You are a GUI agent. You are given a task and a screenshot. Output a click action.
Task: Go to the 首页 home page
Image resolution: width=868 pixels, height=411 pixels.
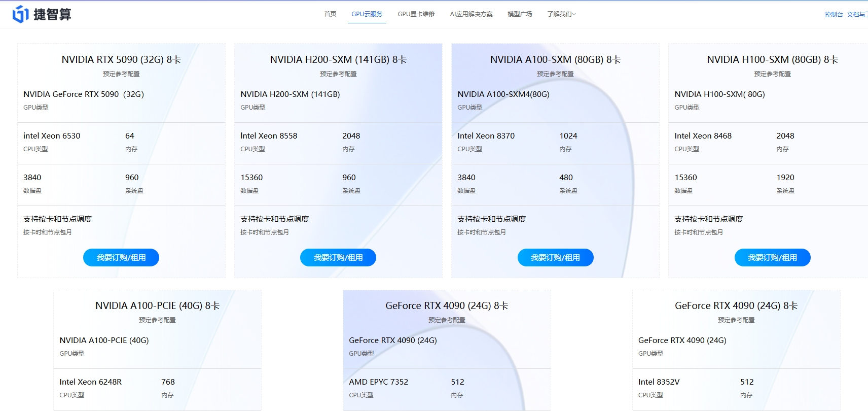pos(330,14)
